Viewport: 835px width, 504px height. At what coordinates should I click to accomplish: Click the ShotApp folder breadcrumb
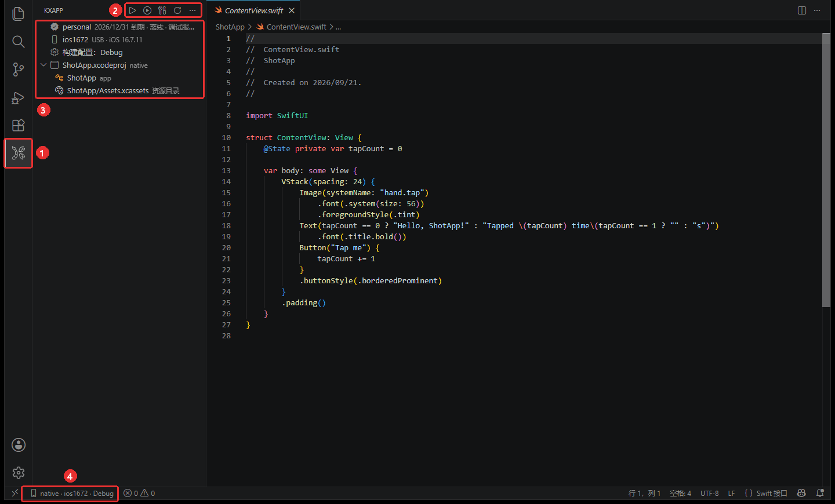click(x=230, y=27)
